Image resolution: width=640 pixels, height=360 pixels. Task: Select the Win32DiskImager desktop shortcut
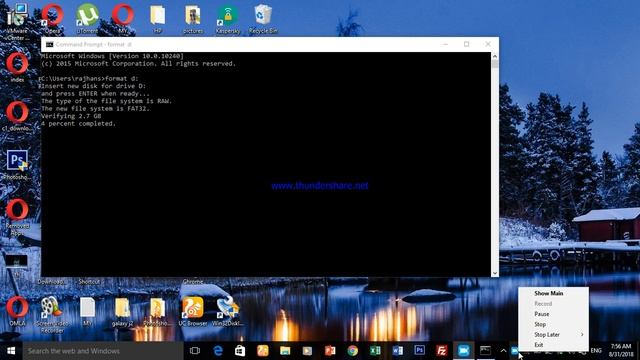tap(228, 311)
